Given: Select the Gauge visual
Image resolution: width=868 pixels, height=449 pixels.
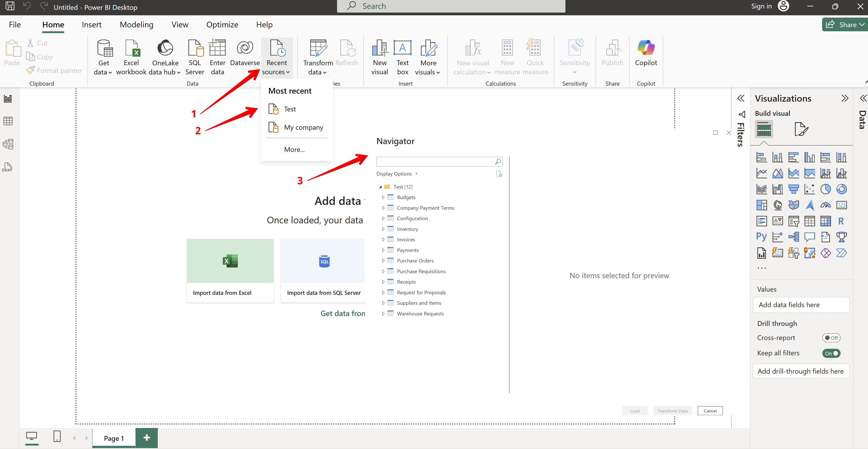Looking at the screenshot, I should tap(826, 205).
